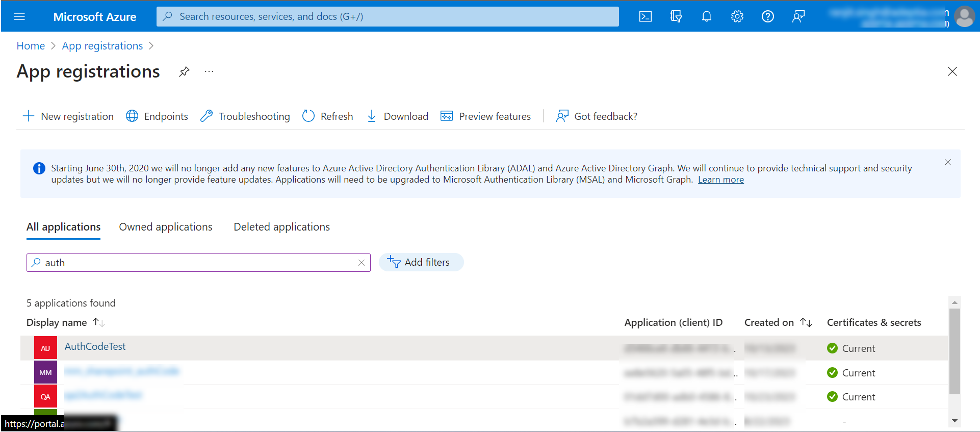Screen dimensions: 980x432
Task: Pin App registrations to dashboard
Action: pos(184,71)
